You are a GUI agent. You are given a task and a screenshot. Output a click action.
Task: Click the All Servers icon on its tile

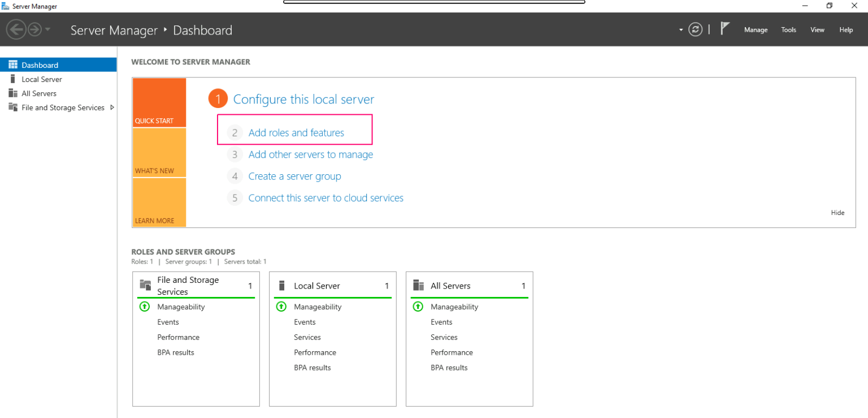click(x=418, y=285)
